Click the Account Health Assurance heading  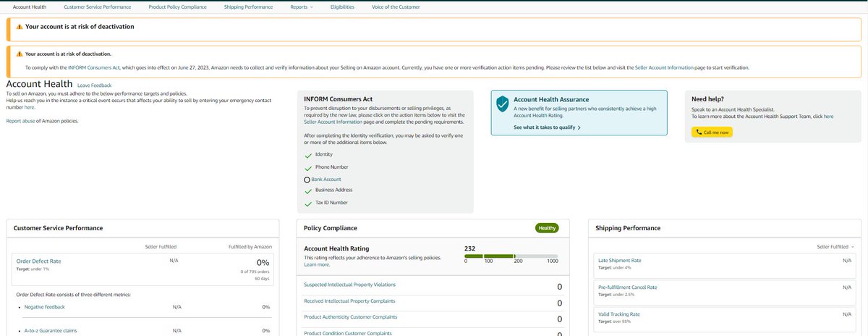point(551,99)
